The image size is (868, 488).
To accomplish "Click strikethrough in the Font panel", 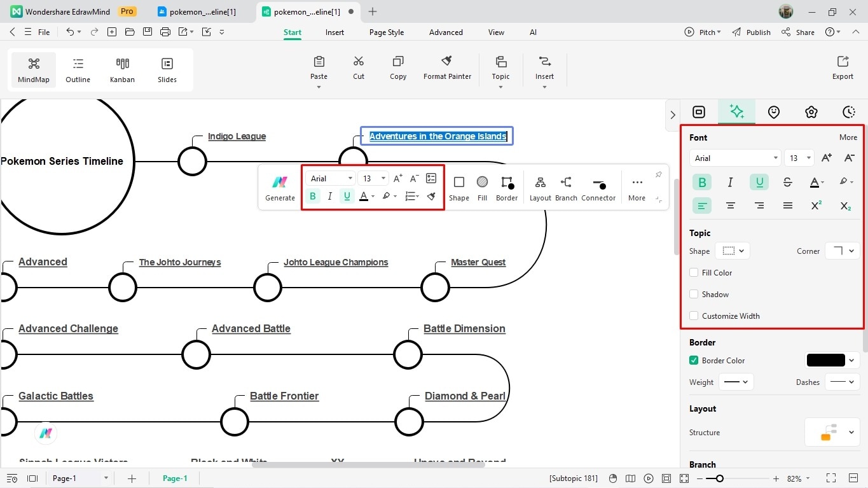I will (x=787, y=183).
